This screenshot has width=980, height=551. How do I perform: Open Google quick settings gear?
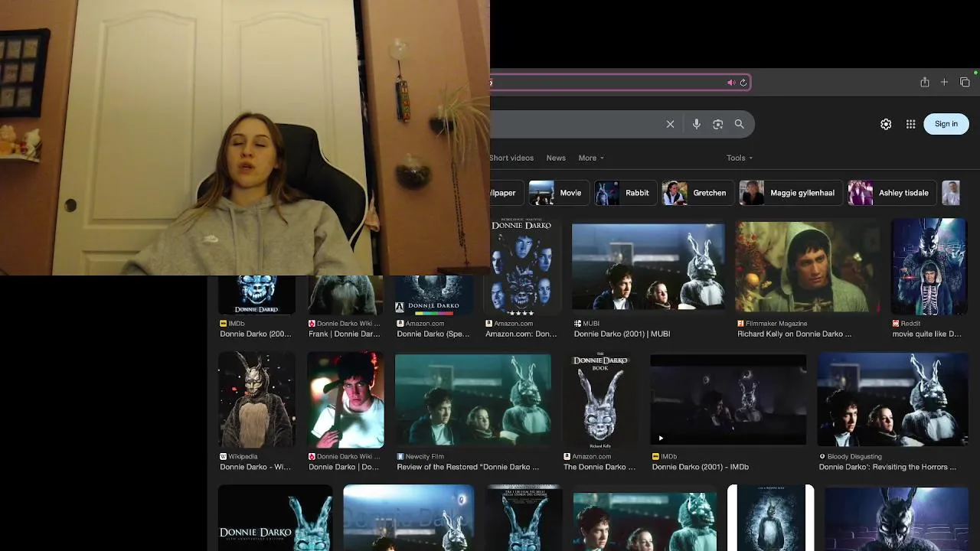point(886,124)
